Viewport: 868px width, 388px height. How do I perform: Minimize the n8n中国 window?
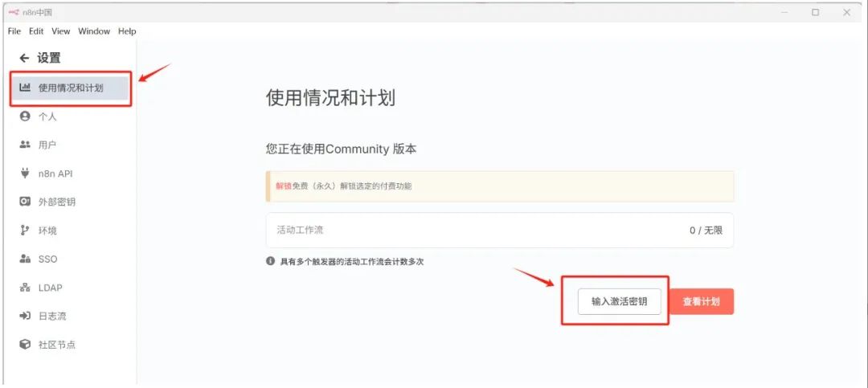tap(784, 12)
